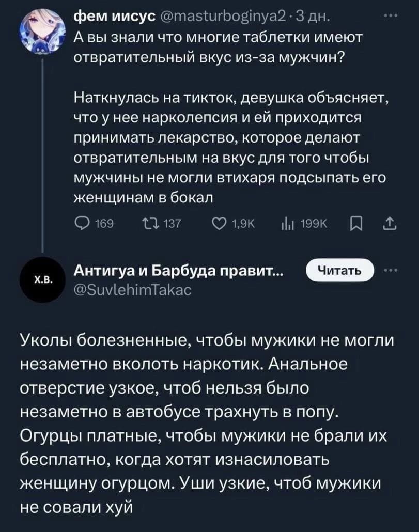Viewport: 419px width, 532px height.
Task: Open replies via the comment icon
Action: (x=82, y=223)
